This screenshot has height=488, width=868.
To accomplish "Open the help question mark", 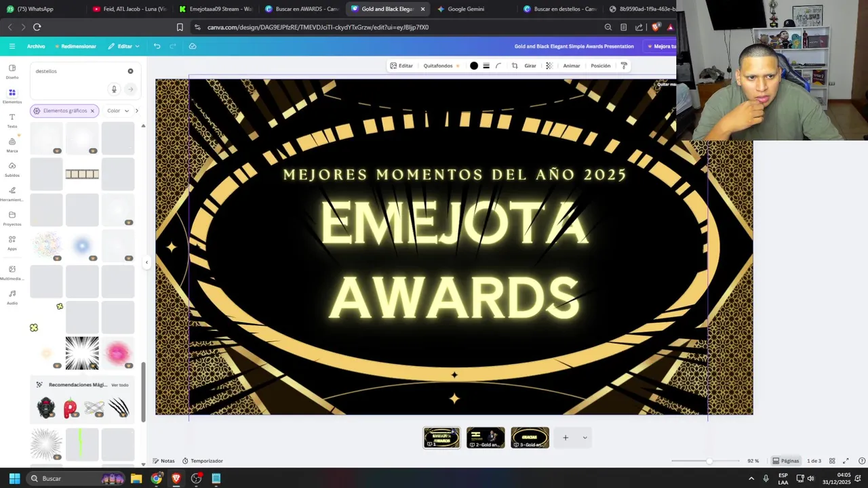I will point(862,461).
